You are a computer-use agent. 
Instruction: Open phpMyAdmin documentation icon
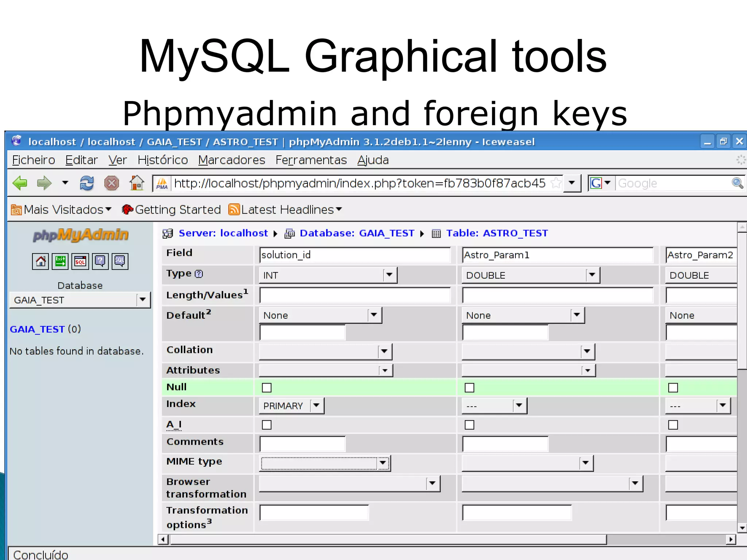(100, 261)
